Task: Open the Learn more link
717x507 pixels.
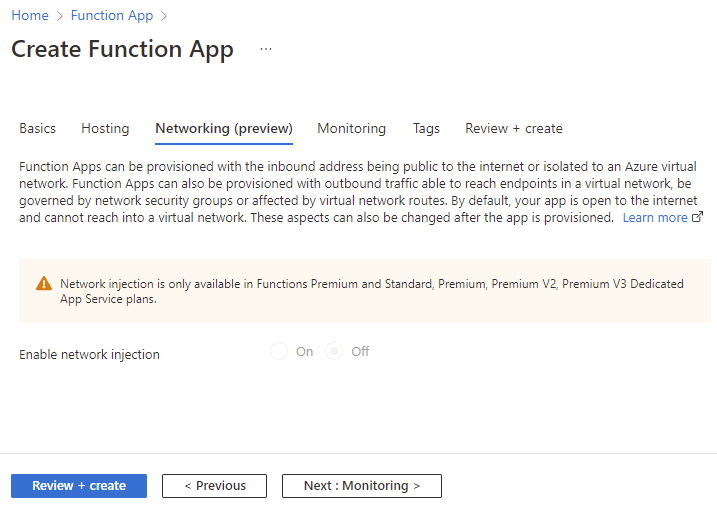Action: (x=655, y=218)
